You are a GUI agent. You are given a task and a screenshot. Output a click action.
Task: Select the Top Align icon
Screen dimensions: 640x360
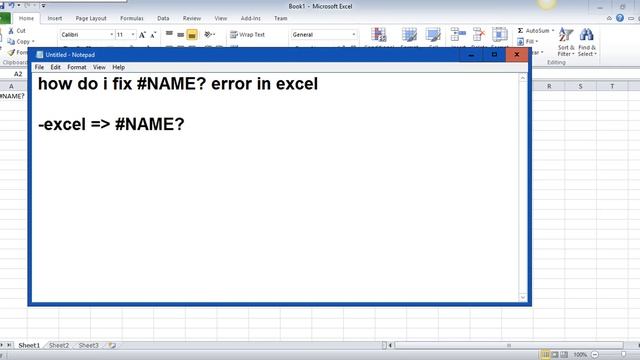coord(169,35)
